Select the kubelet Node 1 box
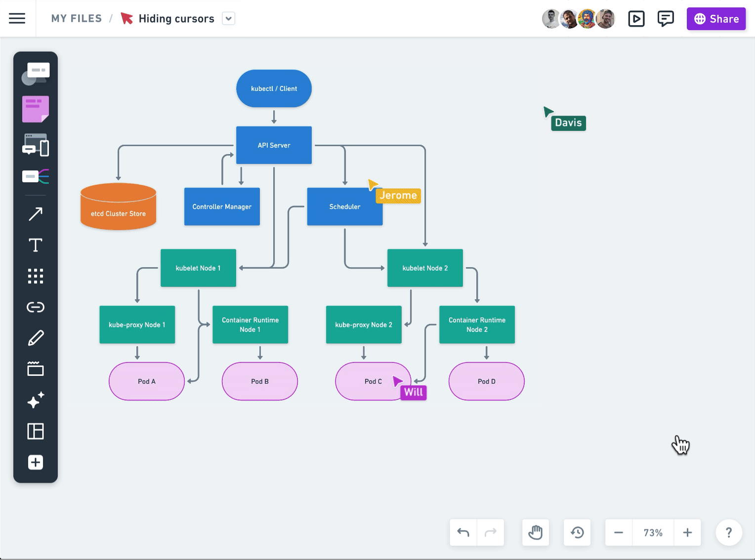 [x=198, y=268]
